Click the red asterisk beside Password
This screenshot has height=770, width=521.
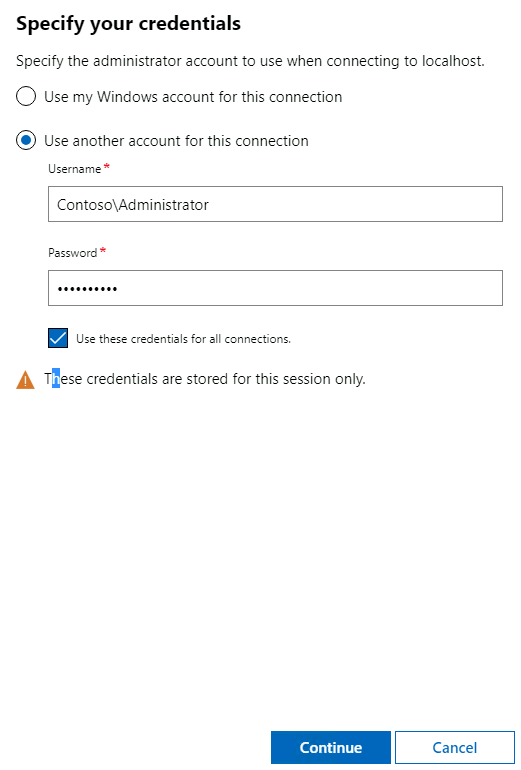pyautogui.click(x=103, y=251)
